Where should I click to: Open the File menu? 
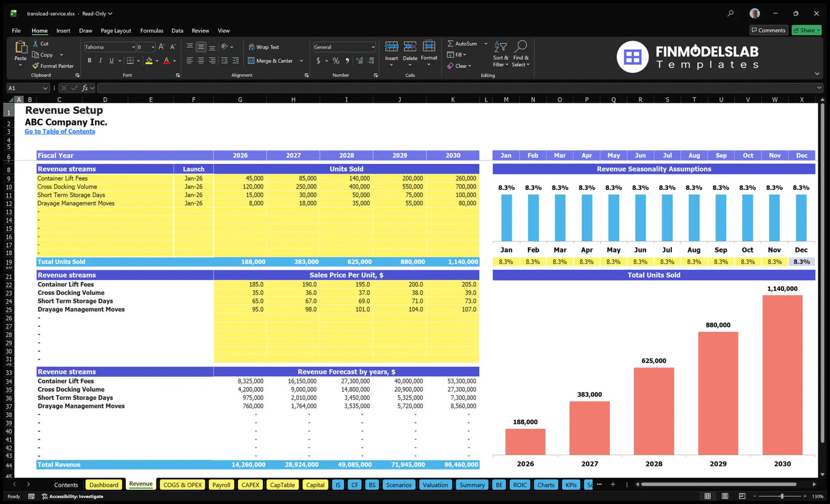point(16,30)
